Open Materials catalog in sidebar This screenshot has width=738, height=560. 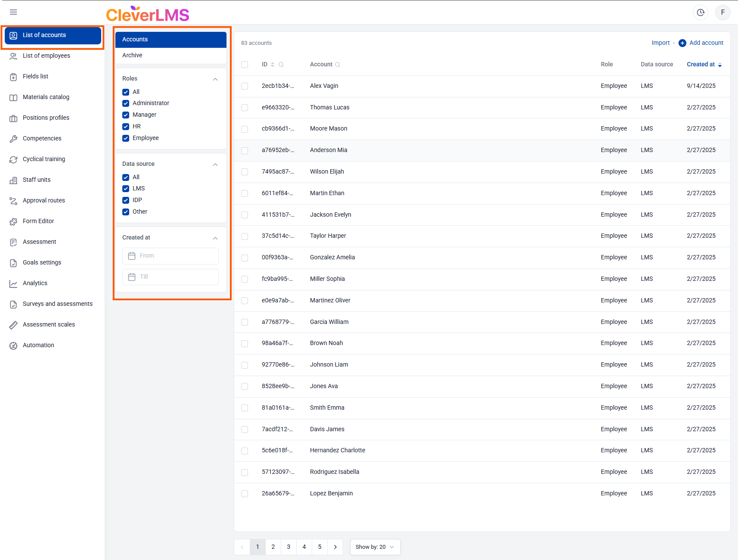46,97
